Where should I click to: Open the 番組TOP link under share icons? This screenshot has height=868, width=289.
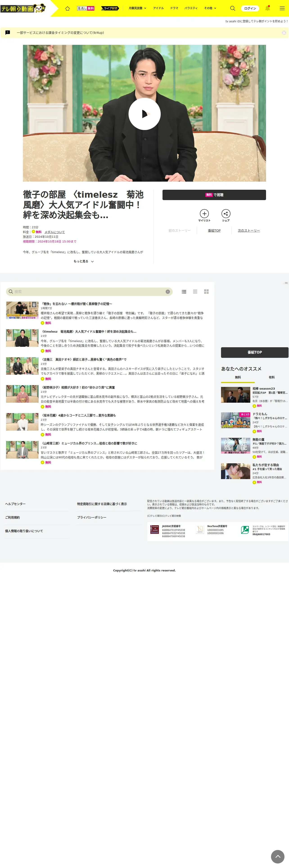[x=214, y=231]
